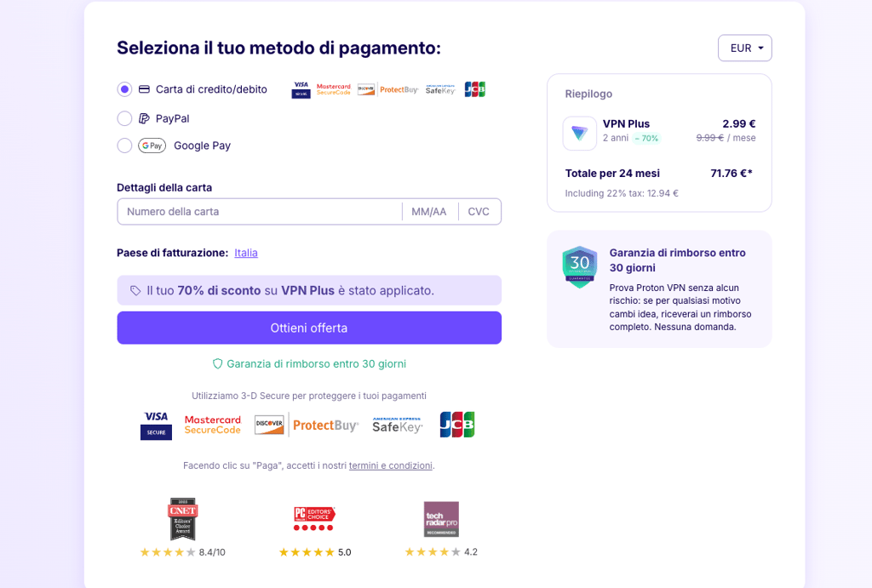Click the green -70% discount badge

coord(647,139)
